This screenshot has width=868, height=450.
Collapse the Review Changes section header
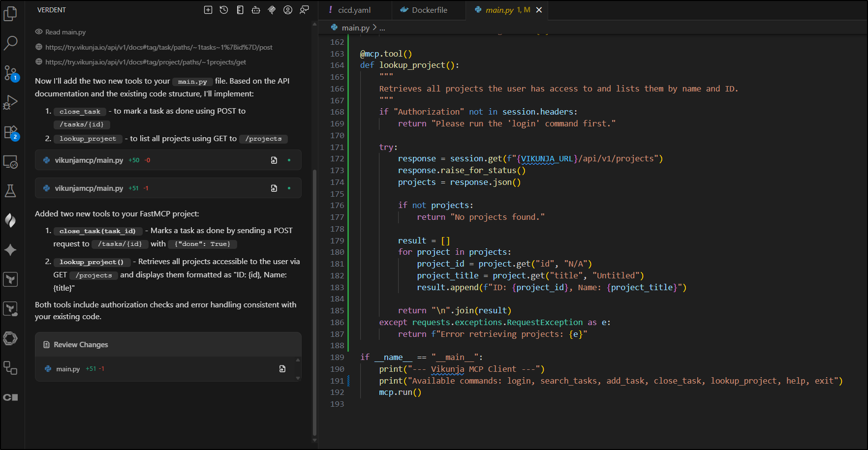(x=81, y=345)
